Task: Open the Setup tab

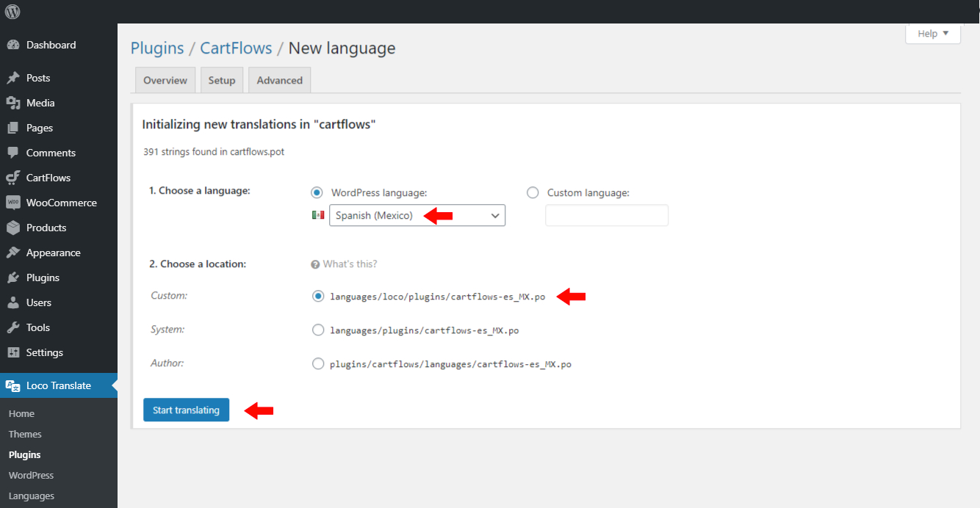Action: point(222,79)
